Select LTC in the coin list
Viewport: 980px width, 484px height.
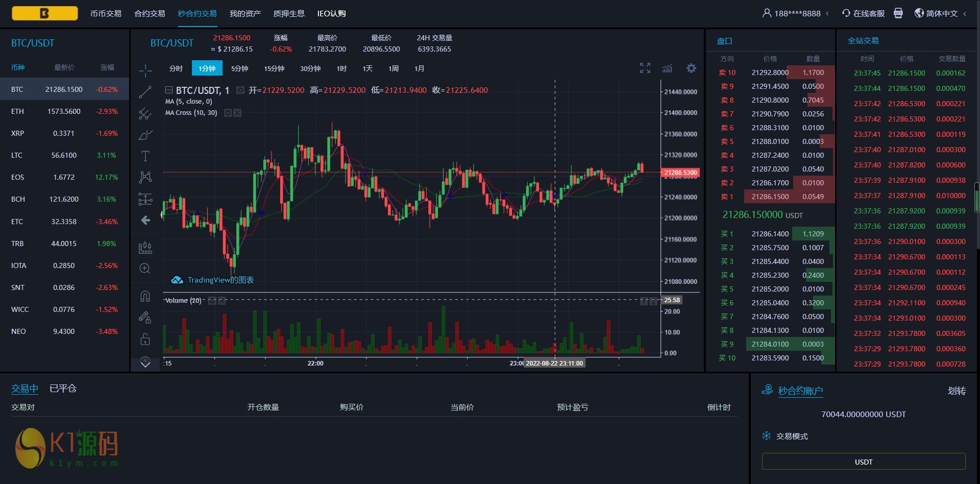pos(64,155)
